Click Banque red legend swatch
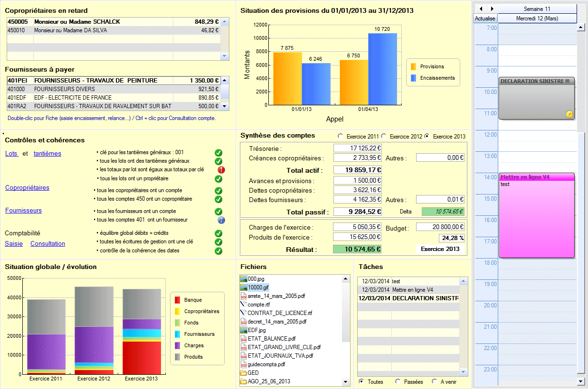This screenshot has height=389, width=588. [178, 300]
